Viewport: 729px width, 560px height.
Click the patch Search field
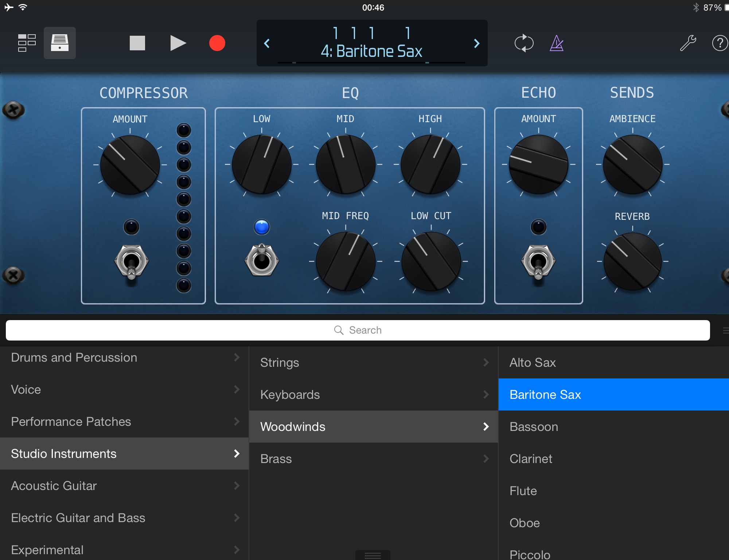358,330
